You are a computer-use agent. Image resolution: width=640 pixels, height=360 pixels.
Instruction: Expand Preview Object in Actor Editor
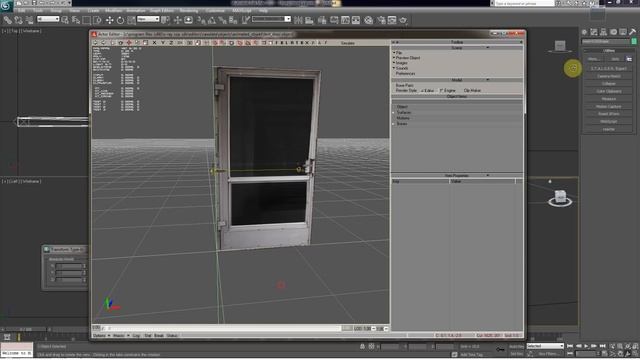(407, 58)
